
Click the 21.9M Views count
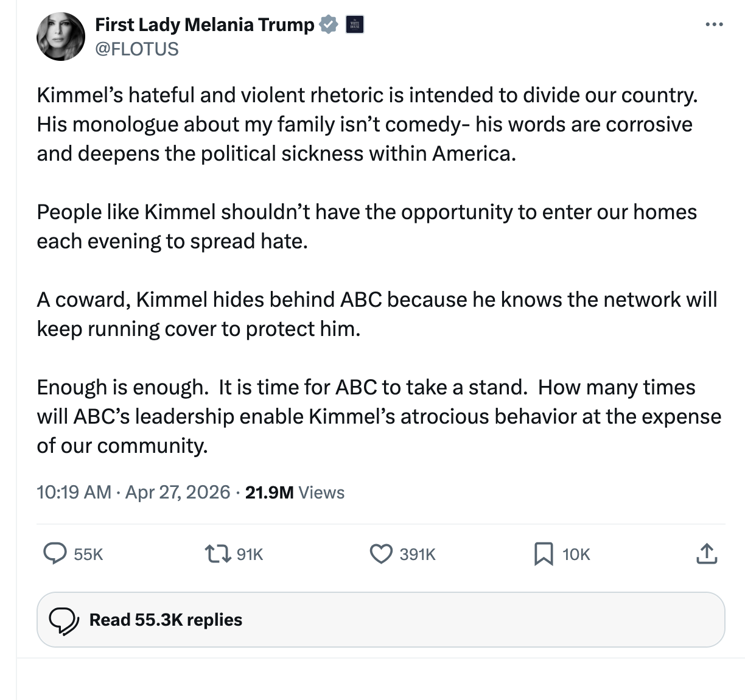tap(295, 492)
